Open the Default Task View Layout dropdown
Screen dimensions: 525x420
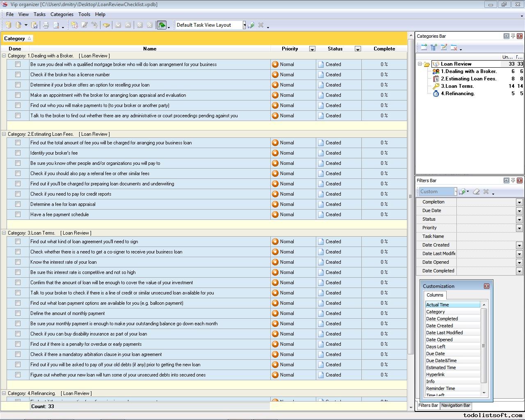[244, 25]
